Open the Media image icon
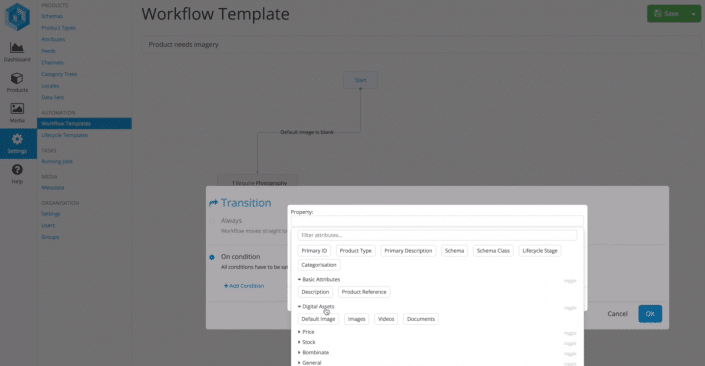 pos(17,108)
